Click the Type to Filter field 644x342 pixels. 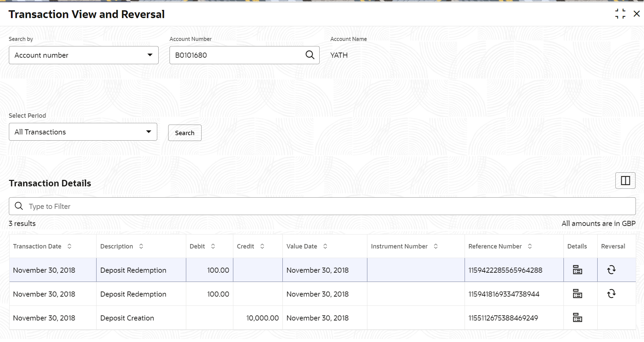(322, 206)
